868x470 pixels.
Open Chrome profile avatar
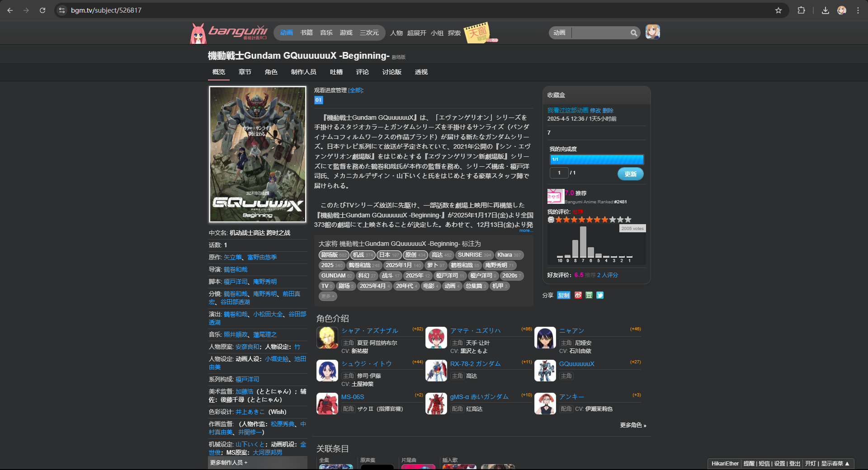[841, 10]
